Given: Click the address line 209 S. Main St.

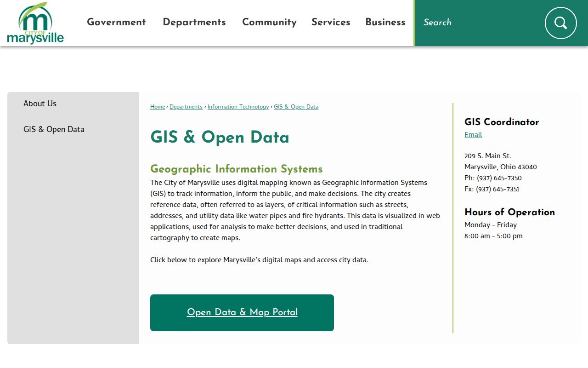Looking at the screenshot, I should [x=488, y=156].
